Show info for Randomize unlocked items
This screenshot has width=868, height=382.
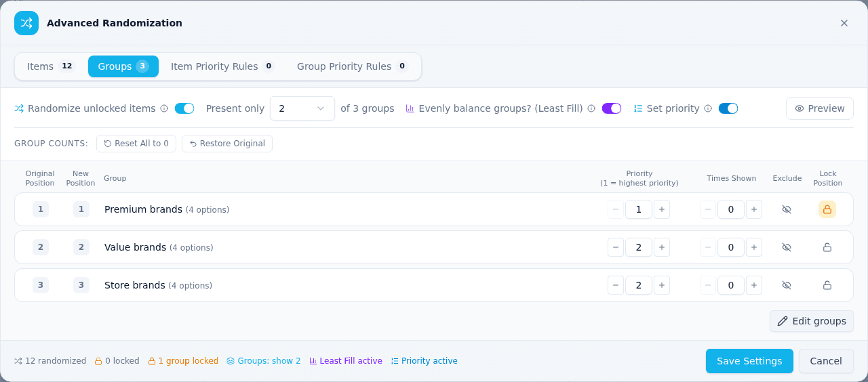pos(164,108)
